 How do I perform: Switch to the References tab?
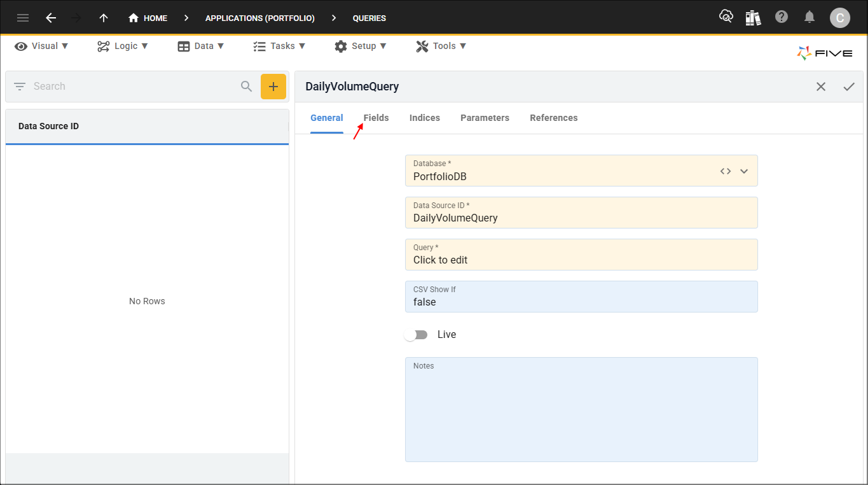[x=554, y=118]
